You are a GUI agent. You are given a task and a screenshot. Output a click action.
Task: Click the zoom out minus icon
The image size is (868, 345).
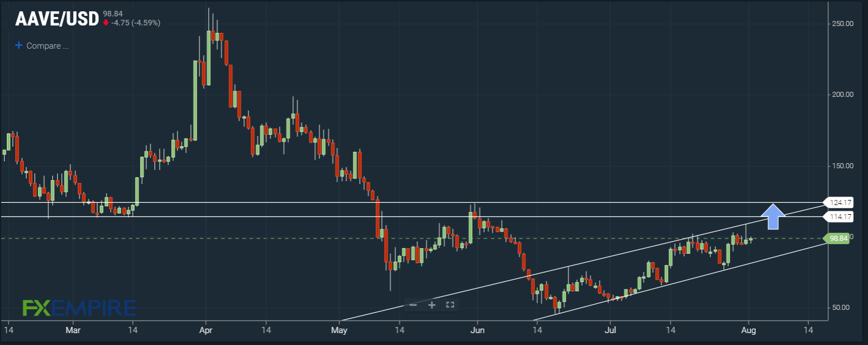point(413,305)
